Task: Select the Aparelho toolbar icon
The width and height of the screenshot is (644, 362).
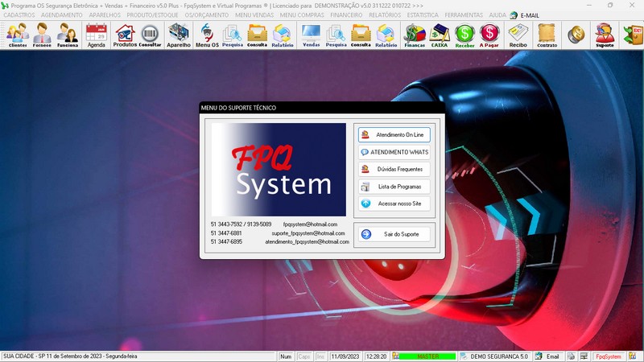Action: (179, 35)
